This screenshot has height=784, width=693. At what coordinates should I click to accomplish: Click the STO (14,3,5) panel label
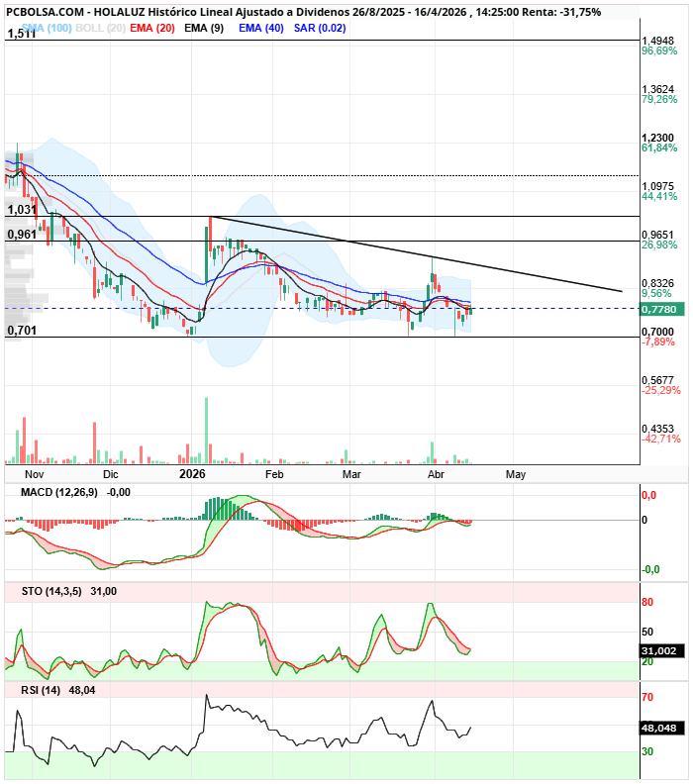(x=48, y=591)
